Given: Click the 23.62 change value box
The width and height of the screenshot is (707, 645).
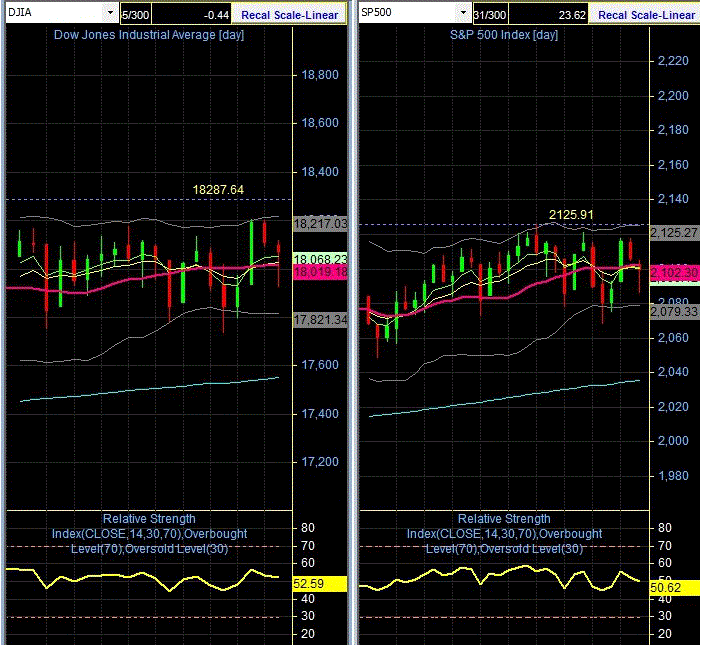Looking at the screenshot, I should pyautogui.click(x=548, y=14).
